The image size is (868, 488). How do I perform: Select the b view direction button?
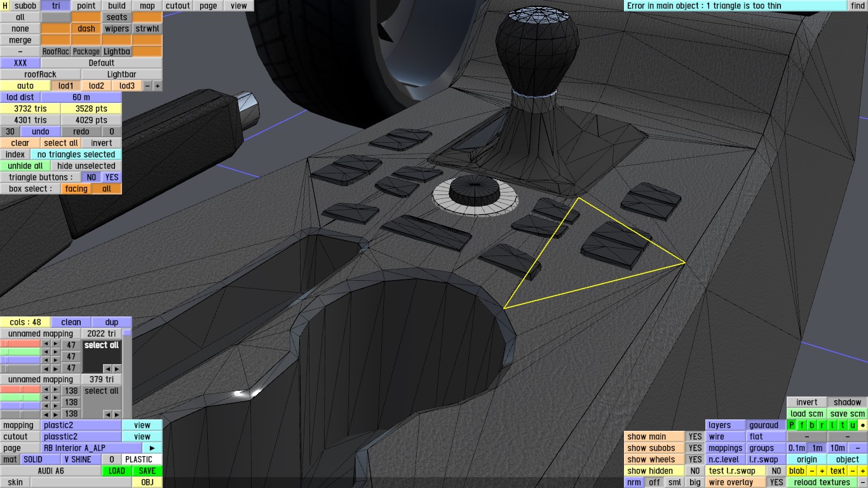tap(812, 425)
